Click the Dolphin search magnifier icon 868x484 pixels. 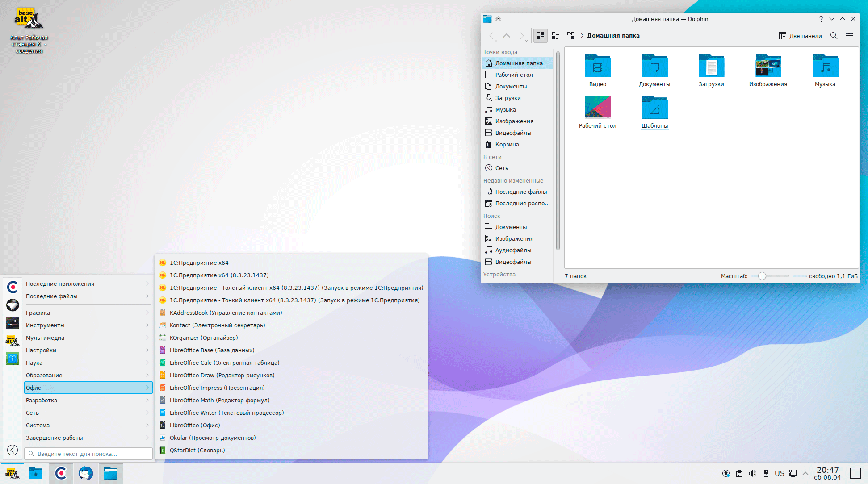pyautogui.click(x=834, y=36)
